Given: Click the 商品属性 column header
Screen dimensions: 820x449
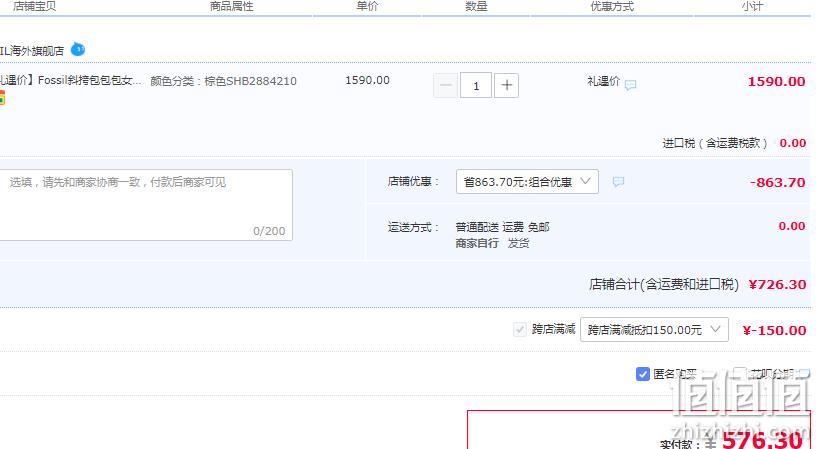Looking at the screenshot, I should [x=232, y=6].
